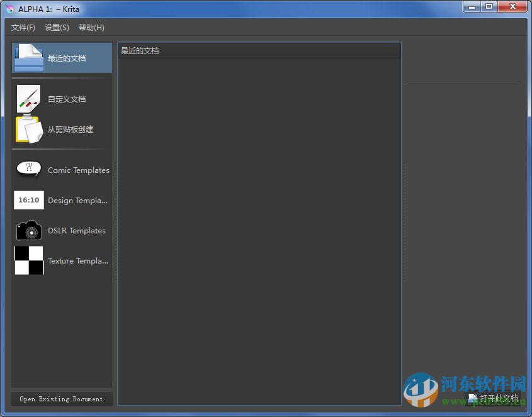Open the 帮助(H) menu

pyautogui.click(x=91, y=27)
